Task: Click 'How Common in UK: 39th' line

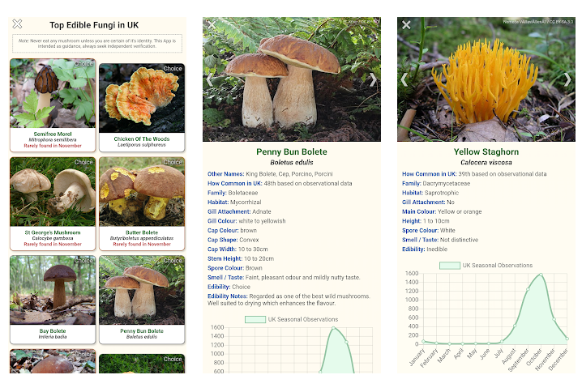Action: tap(474, 174)
